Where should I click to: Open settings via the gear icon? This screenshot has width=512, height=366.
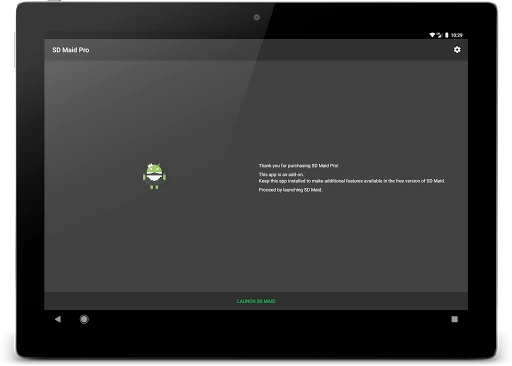pos(457,50)
